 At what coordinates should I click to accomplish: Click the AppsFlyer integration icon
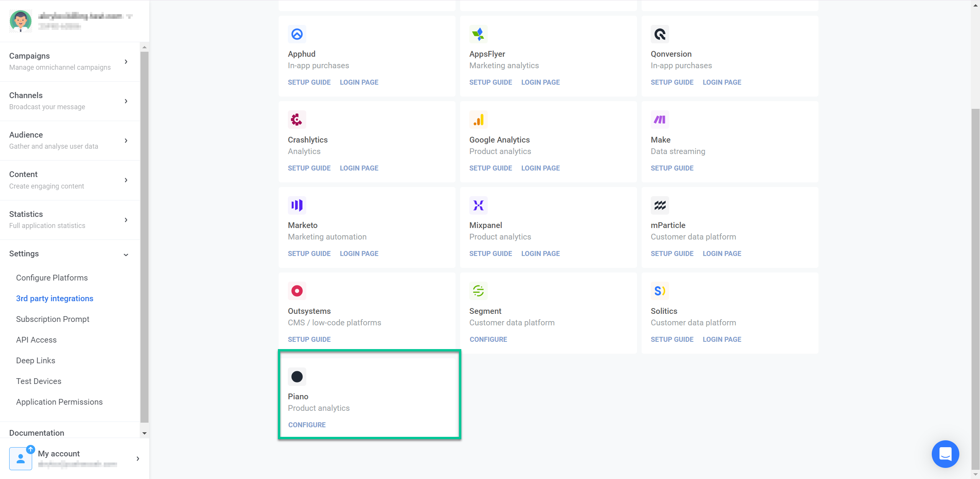[x=479, y=34]
